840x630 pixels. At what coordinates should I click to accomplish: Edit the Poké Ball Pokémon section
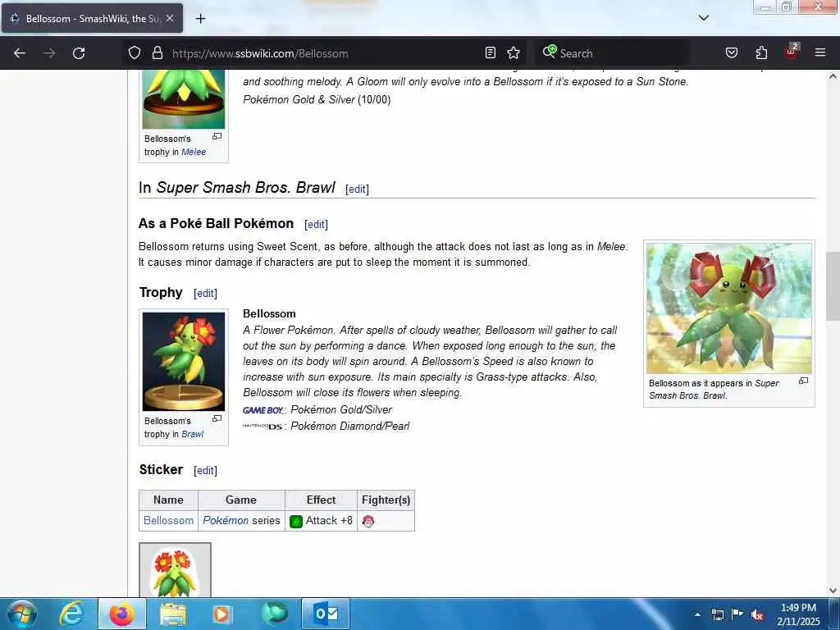(316, 225)
